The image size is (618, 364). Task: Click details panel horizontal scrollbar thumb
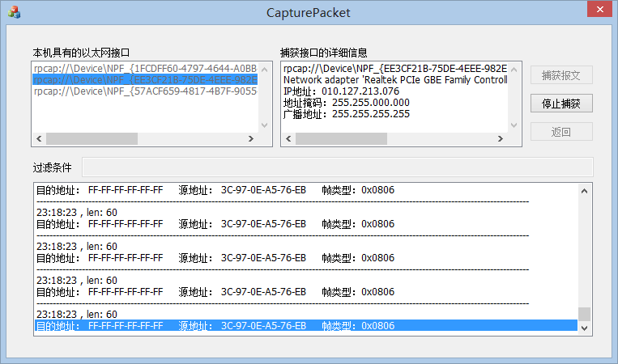[x=341, y=139]
